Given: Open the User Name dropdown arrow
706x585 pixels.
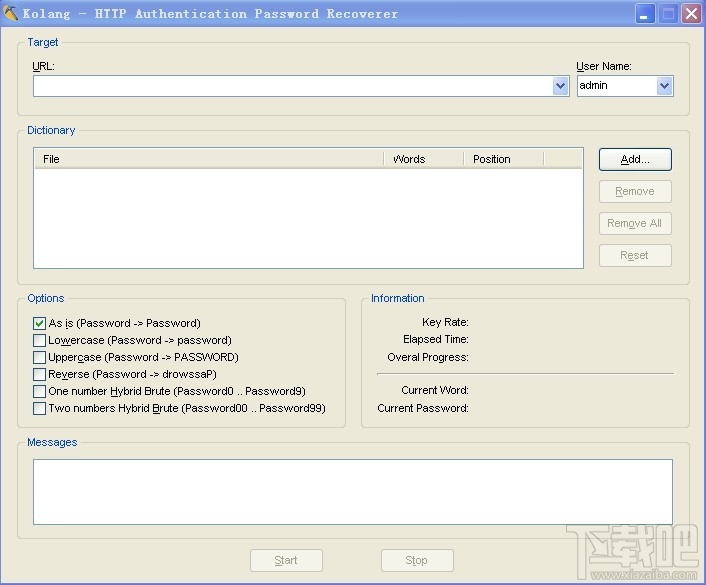Looking at the screenshot, I should [x=664, y=86].
